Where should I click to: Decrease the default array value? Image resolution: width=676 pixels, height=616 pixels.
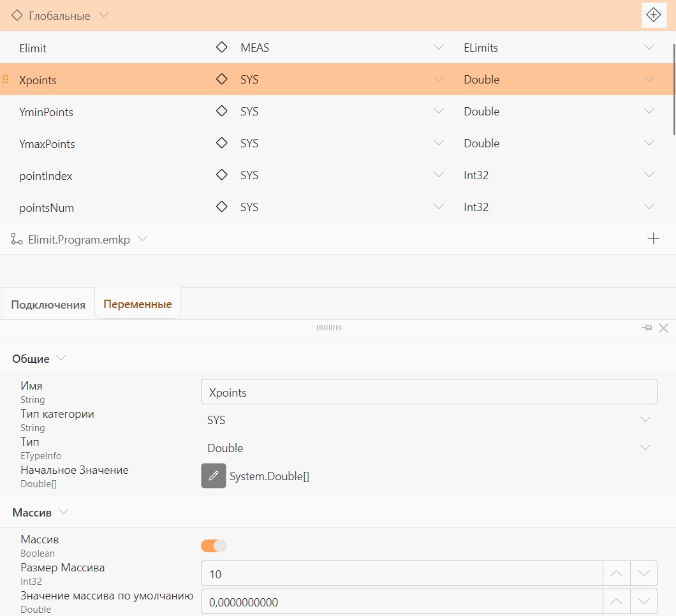643,601
